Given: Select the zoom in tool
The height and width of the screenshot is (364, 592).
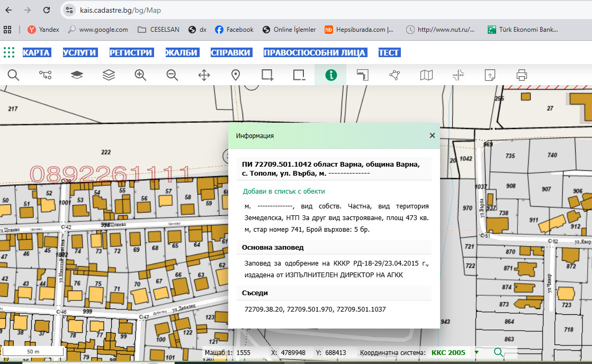Looking at the screenshot, I should [140, 75].
